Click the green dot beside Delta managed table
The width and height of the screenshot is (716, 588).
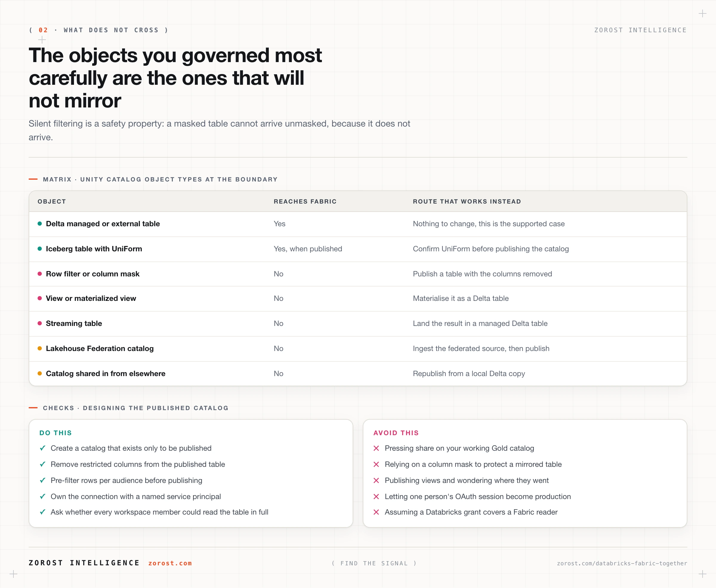click(40, 224)
